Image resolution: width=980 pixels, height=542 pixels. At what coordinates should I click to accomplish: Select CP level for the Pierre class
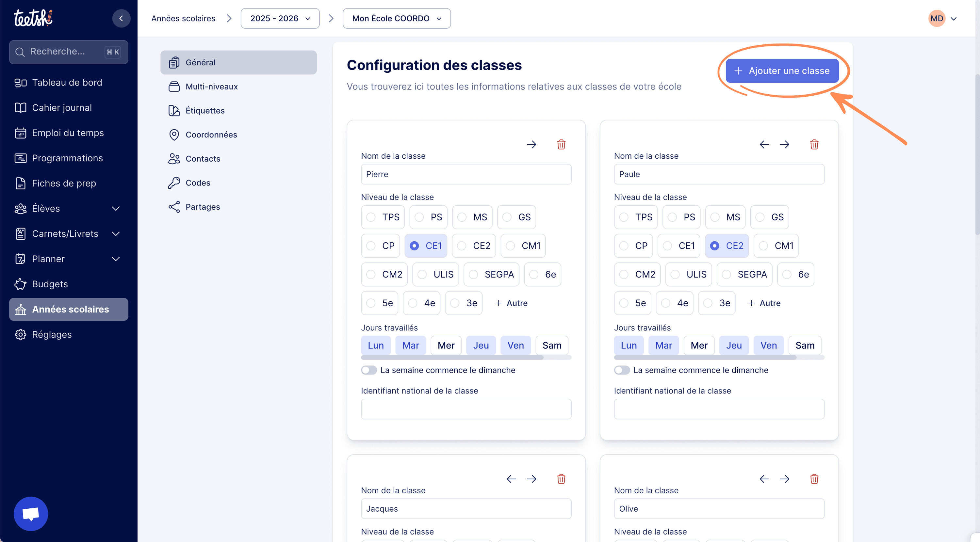click(x=381, y=246)
